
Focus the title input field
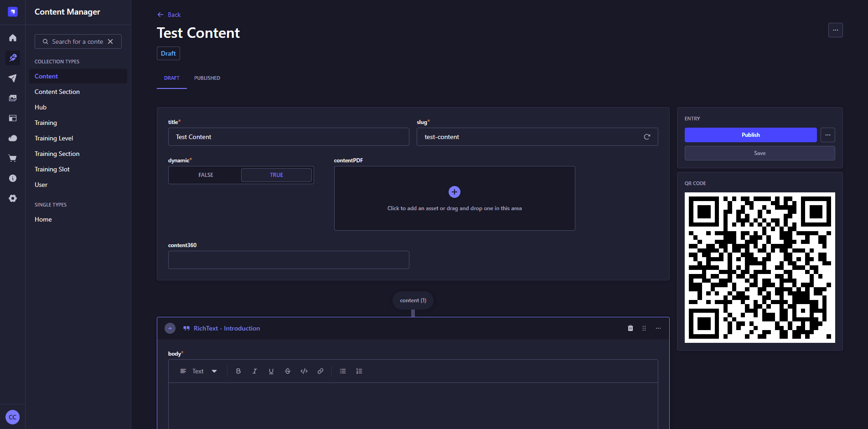tap(289, 137)
